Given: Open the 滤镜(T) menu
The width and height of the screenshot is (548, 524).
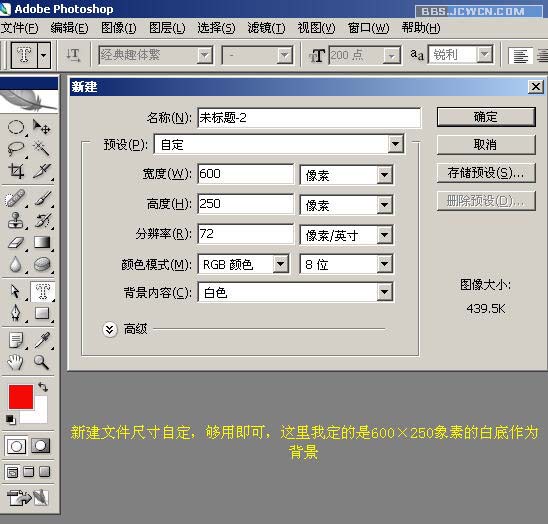Looking at the screenshot, I should pyautogui.click(x=266, y=28).
